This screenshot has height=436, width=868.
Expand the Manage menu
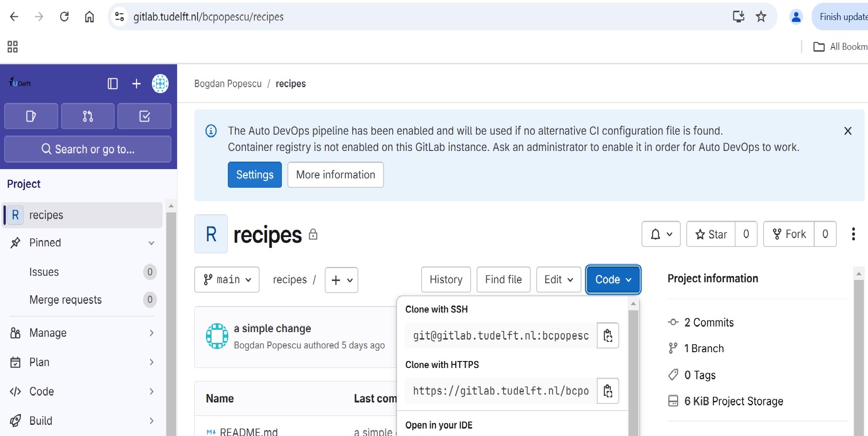coord(83,333)
